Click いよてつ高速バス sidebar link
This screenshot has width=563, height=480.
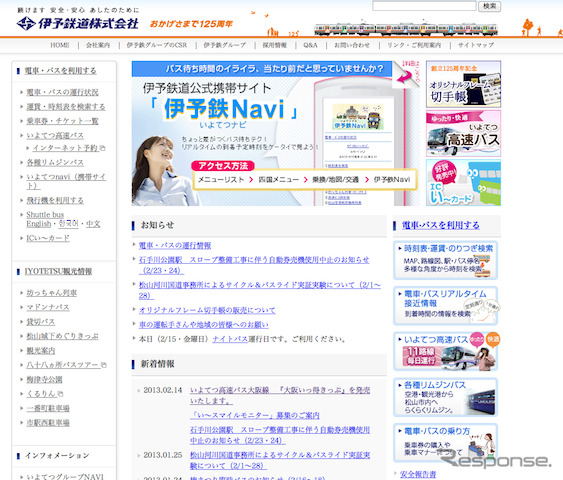point(55,135)
